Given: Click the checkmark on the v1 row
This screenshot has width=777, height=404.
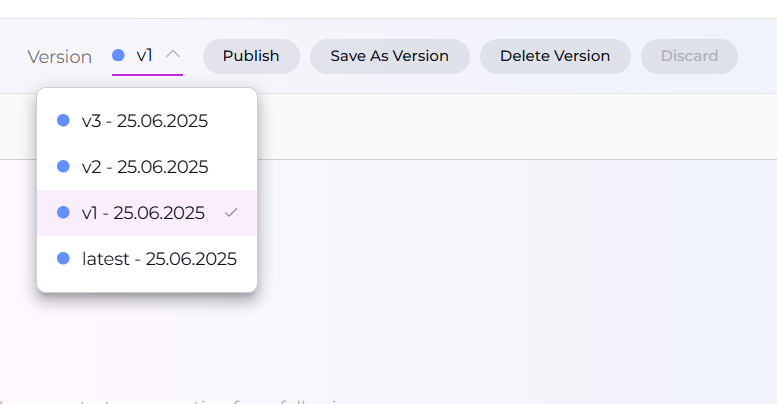Looking at the screenshot, I should coord(231,213).
